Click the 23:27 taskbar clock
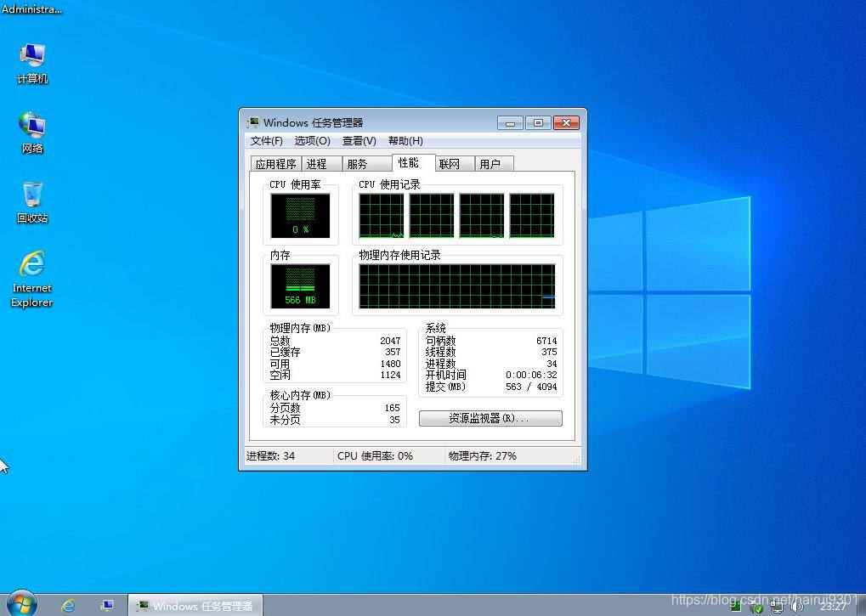Image resolution: width=866 pixels, height=616 pixels. coord(833,607)
